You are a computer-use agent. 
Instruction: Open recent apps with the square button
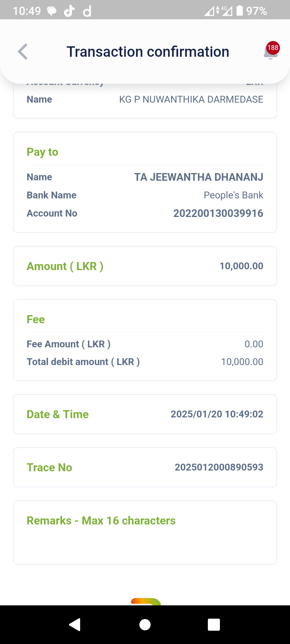(x=213, y=624)
